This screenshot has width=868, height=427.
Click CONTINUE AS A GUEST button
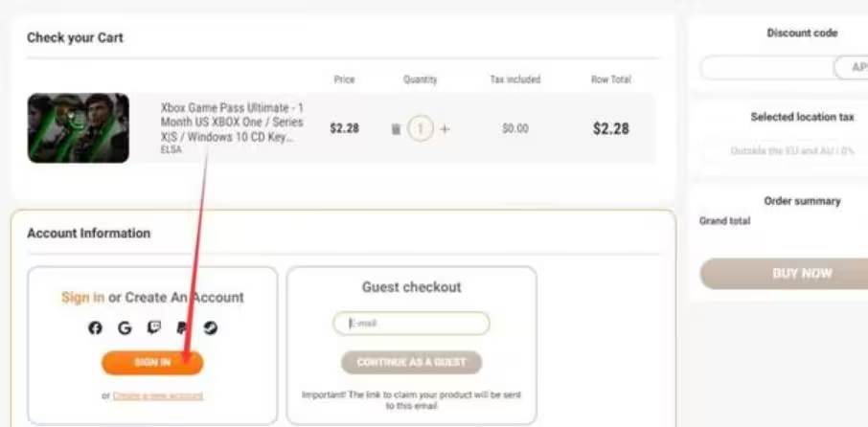click(411, 362)
